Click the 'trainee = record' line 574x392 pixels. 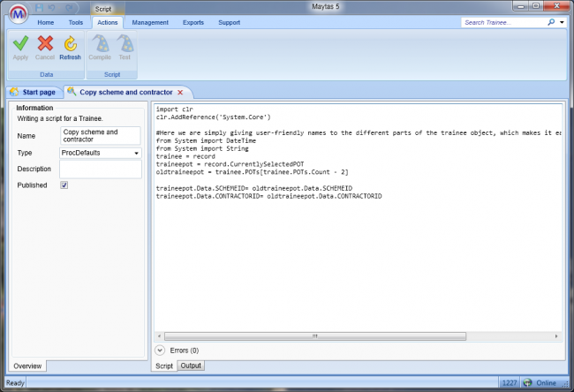tap(185, 156)
